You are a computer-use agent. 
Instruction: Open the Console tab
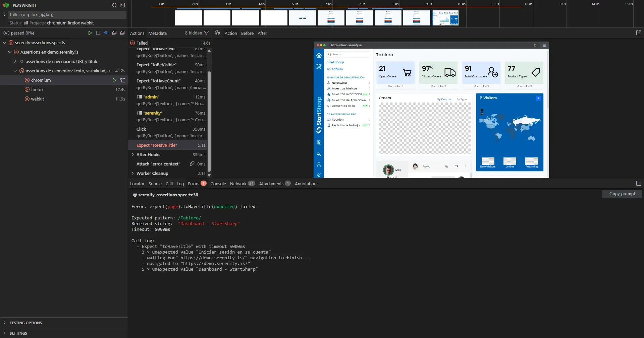pos(218,184)
